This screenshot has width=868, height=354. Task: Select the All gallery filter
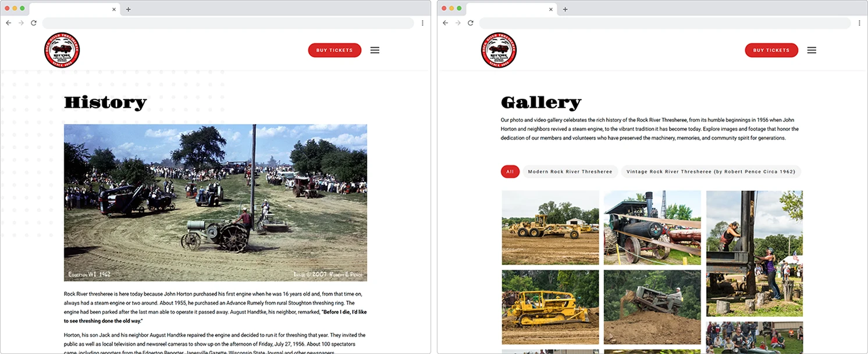click(510, 172)
